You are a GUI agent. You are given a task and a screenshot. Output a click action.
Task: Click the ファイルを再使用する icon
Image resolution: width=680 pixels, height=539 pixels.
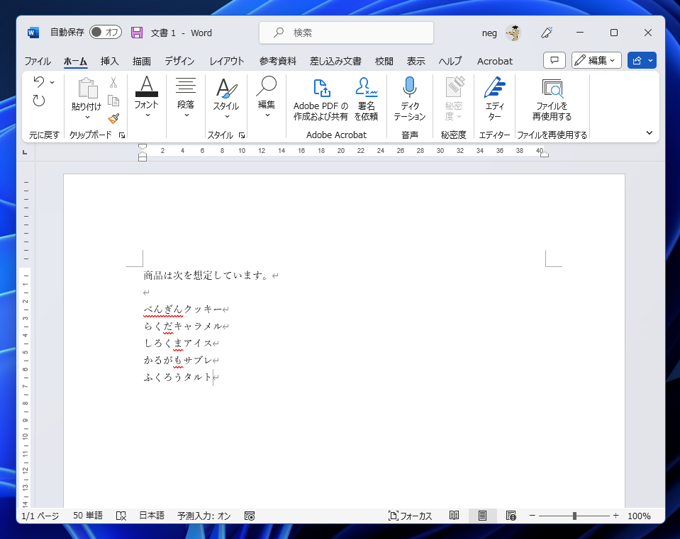[552, 88]
